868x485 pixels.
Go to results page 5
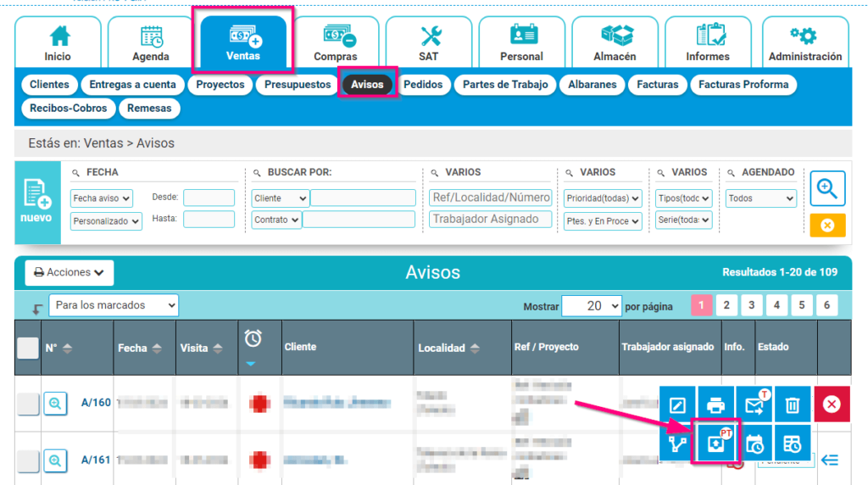[802, 305]
